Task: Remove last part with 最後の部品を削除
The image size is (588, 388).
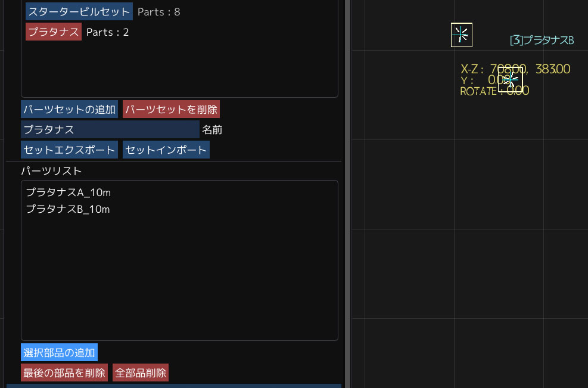Action: click(64, 373)
